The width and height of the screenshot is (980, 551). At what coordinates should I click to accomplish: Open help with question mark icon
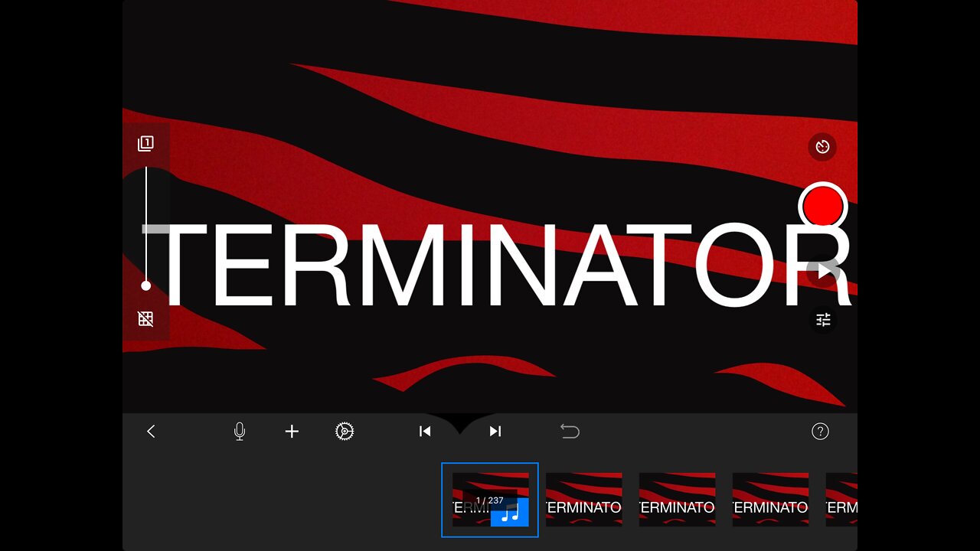[x=820, y=432]
